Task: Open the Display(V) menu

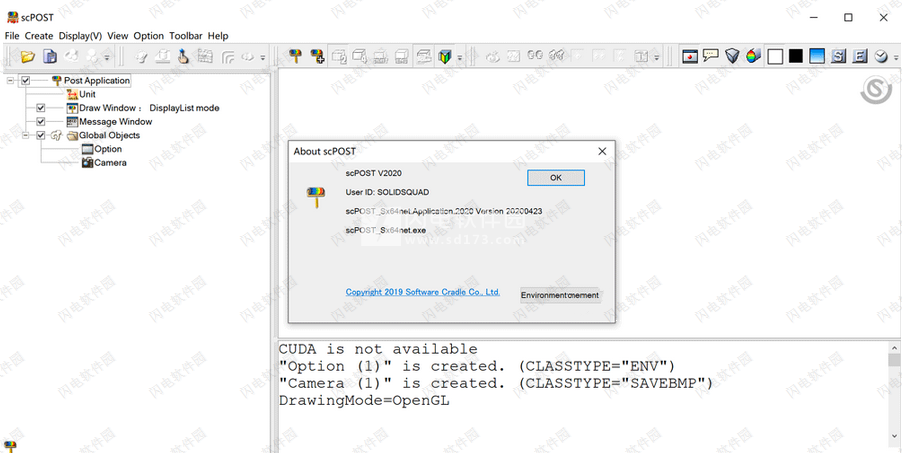Action: (81, 36)
